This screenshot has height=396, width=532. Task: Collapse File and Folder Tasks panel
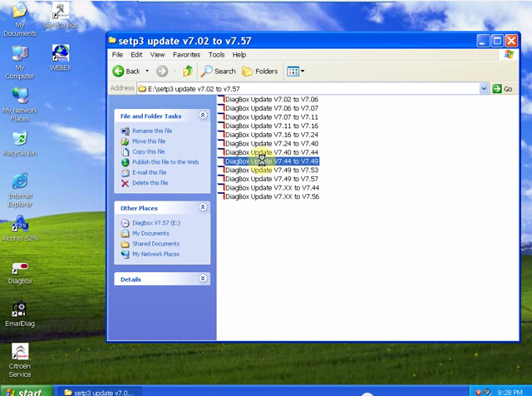203,116
